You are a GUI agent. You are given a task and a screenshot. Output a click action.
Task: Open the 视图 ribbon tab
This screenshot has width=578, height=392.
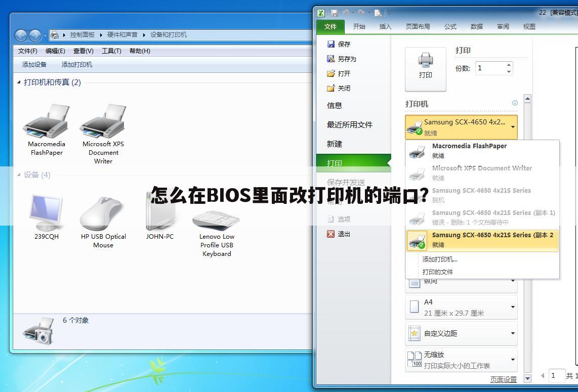tap(529, 26)
